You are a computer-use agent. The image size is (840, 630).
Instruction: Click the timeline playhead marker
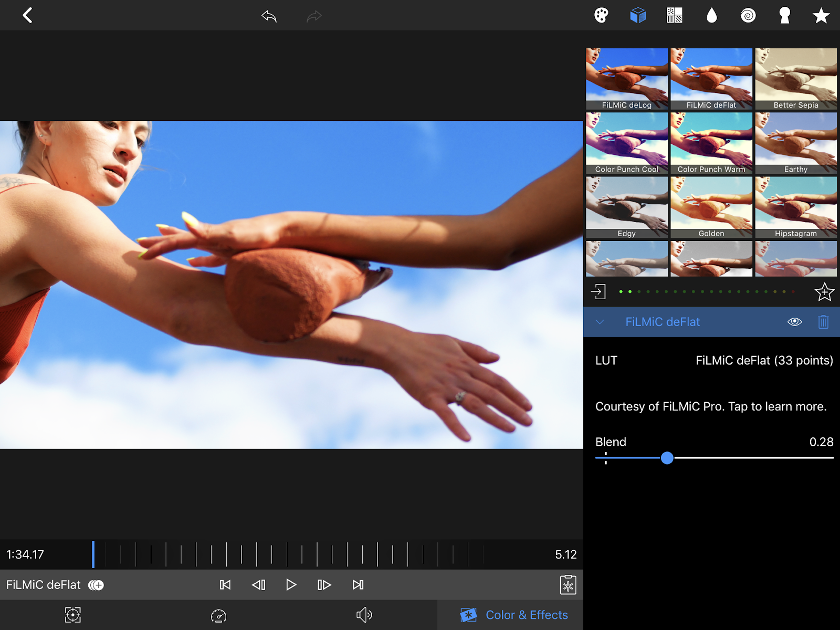(x=93, y=554)
